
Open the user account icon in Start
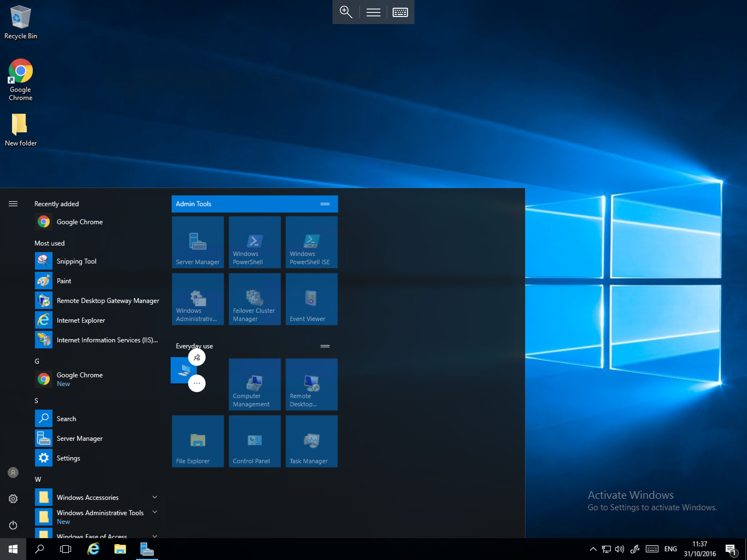13,472
